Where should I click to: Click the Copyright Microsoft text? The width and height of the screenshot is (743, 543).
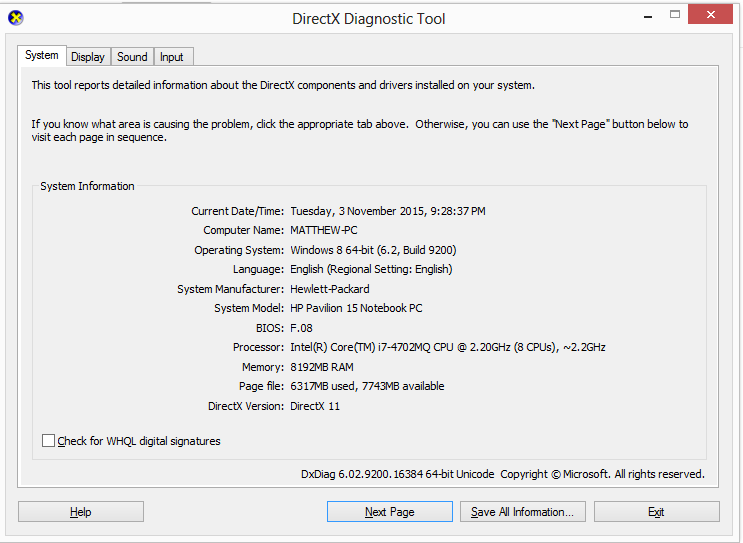[x=602, y=474]
